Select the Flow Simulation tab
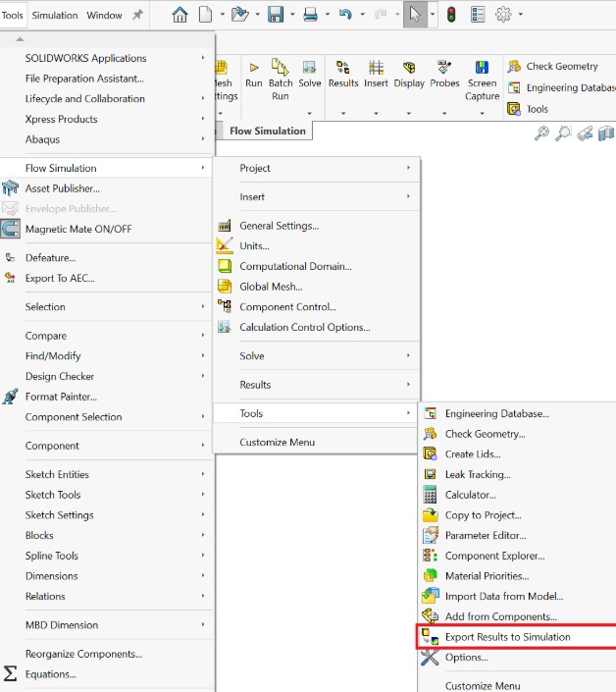Viewport: 616px width, 692px height. pyautogui.click(x=267, y=132)
